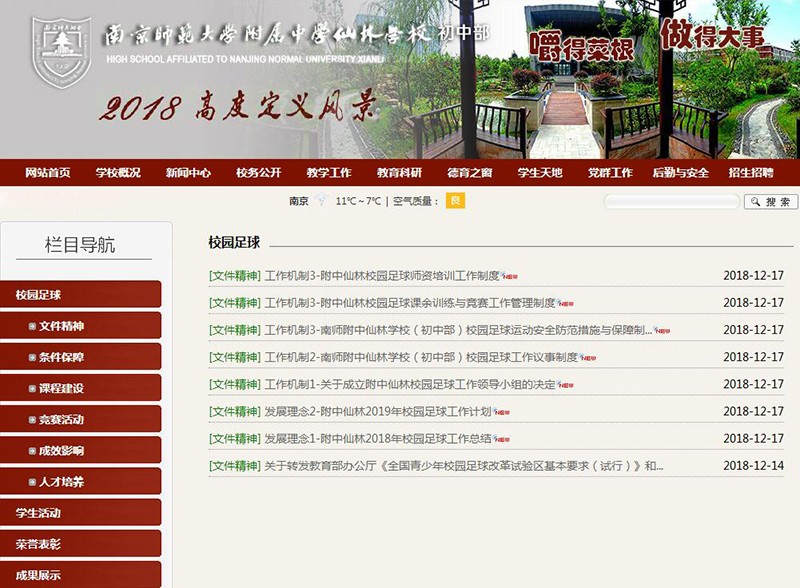Click the school crest logo
Viewport: 800px width, 588px height.
(x=61, y=53)
